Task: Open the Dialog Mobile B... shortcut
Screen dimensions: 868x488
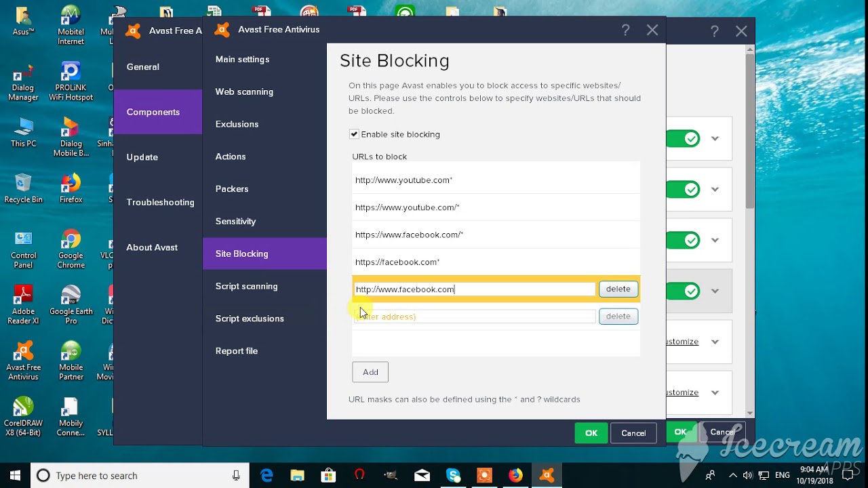Action: [71, 137]
